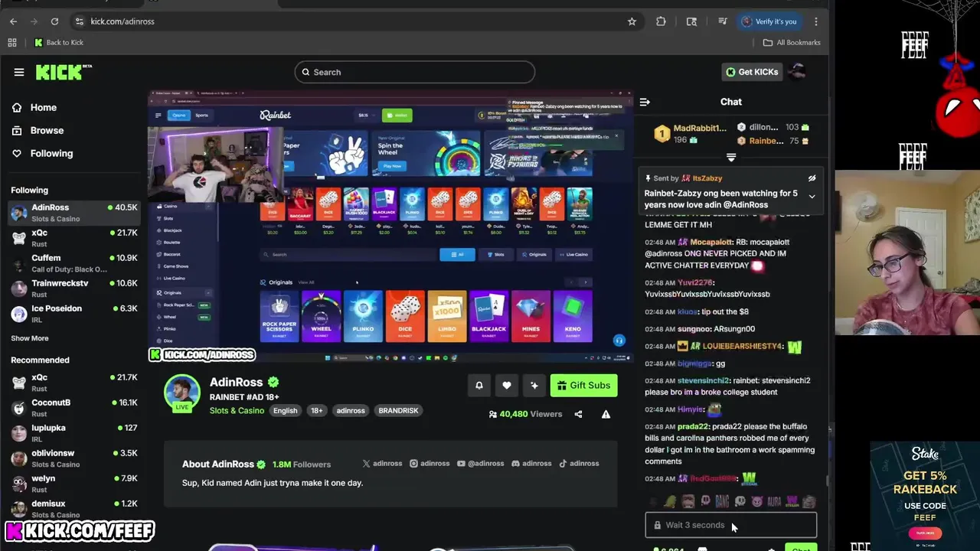
Task: Click the live stream video player
Action: (x=390, y=226)
